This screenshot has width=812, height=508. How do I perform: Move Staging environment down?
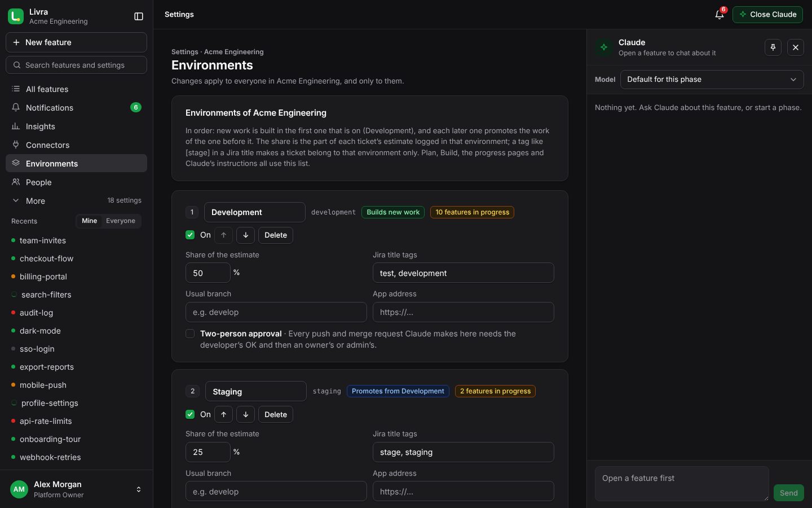246,415
